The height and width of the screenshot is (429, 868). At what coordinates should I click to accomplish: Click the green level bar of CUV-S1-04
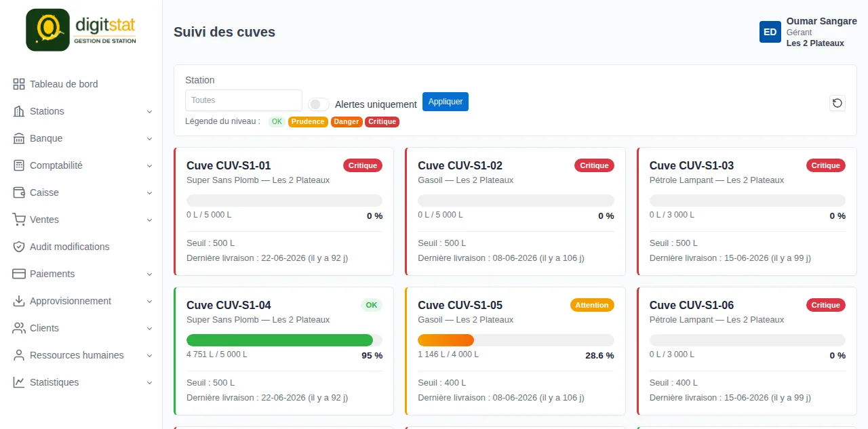[279, 340]
